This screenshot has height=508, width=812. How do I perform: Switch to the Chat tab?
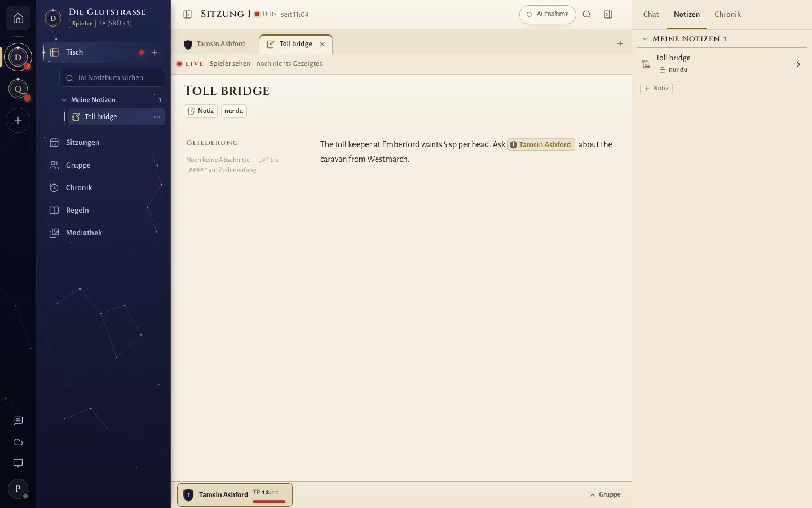point(651,15)
